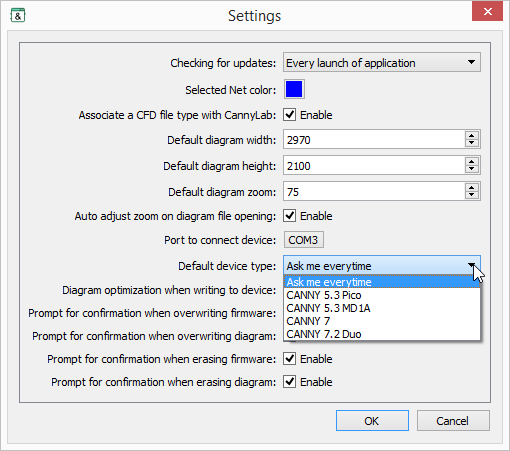Click the COM3 port button
The height and width of the screenshot is (451, 510).
(x=303, y=240)
